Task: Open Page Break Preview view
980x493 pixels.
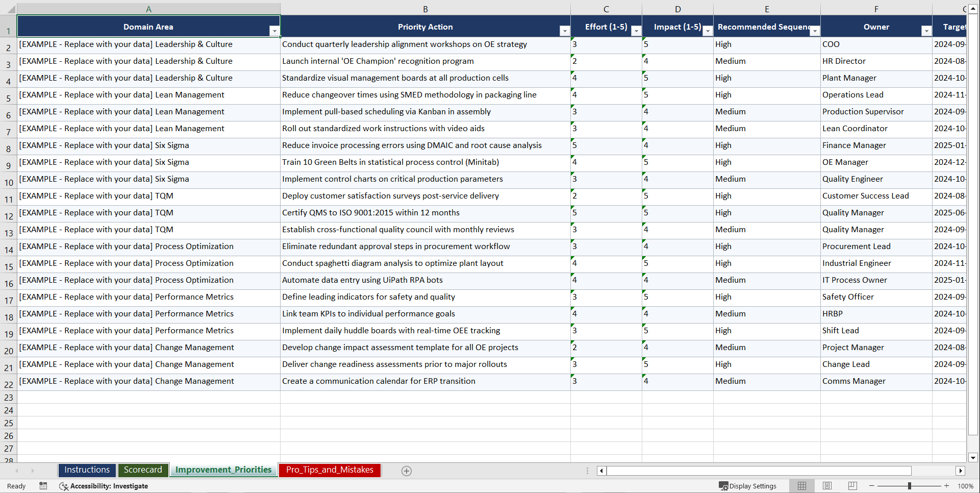Action: [852, 486]
